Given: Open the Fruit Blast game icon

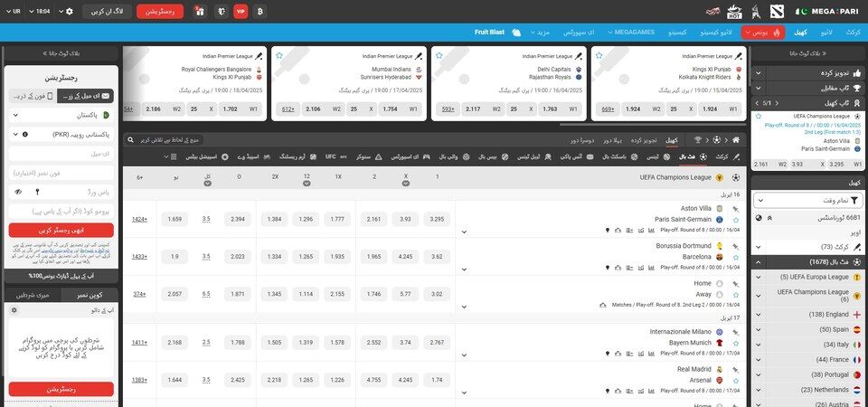Looking at the screenshot, I should pyautogui.click(x=516, y=33).
